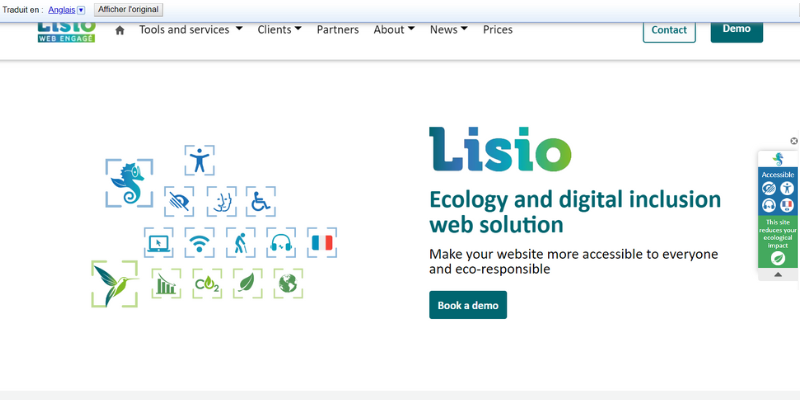
Task: Click the Lisio Web Engagé header logo
Action: pos(66,33)
